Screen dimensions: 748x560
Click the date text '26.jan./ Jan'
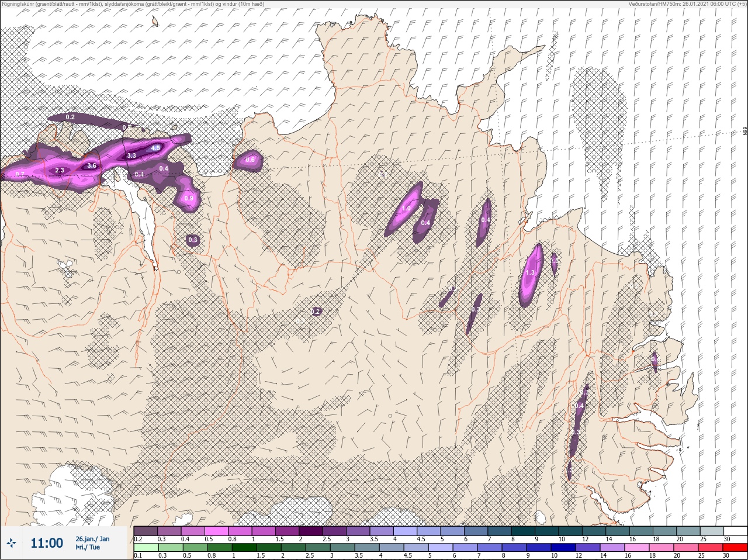point(92,539)
